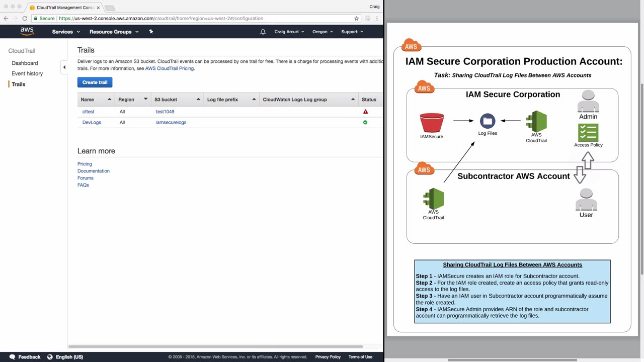
Task: Open the test1049 S3 bucket link
Action: pos(165,112)
